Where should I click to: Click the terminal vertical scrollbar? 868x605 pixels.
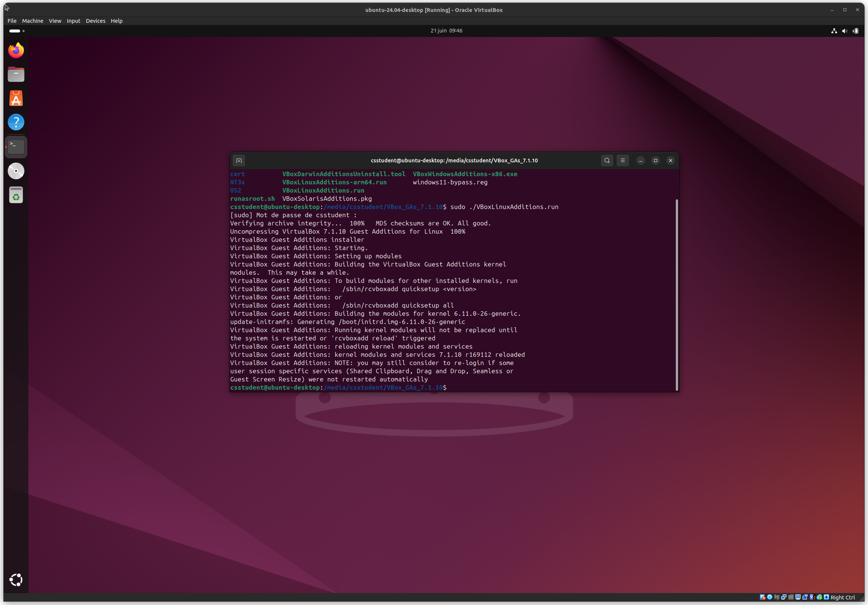676,295
